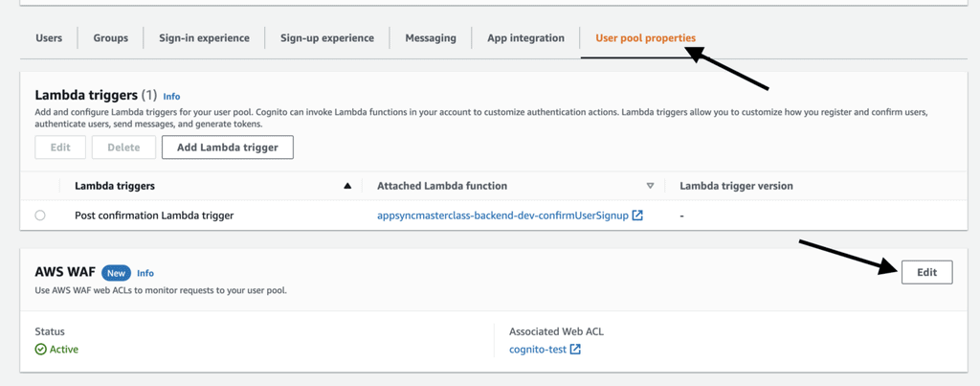The height and width of the screenshot is (386, 980).
Task: Select the Post confirmation Lambda trigger radio button
Action: (x=40, y=216)
